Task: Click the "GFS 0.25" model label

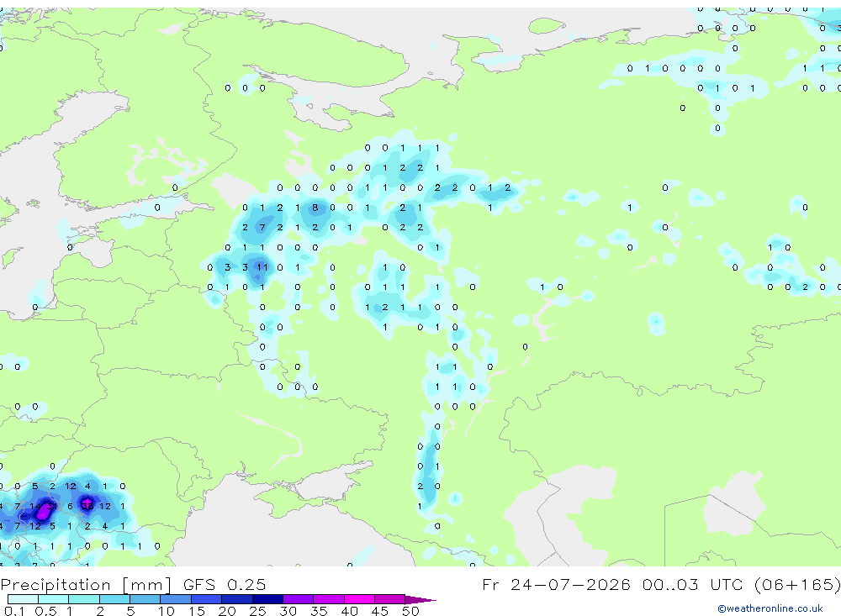Action: [225, 584]
